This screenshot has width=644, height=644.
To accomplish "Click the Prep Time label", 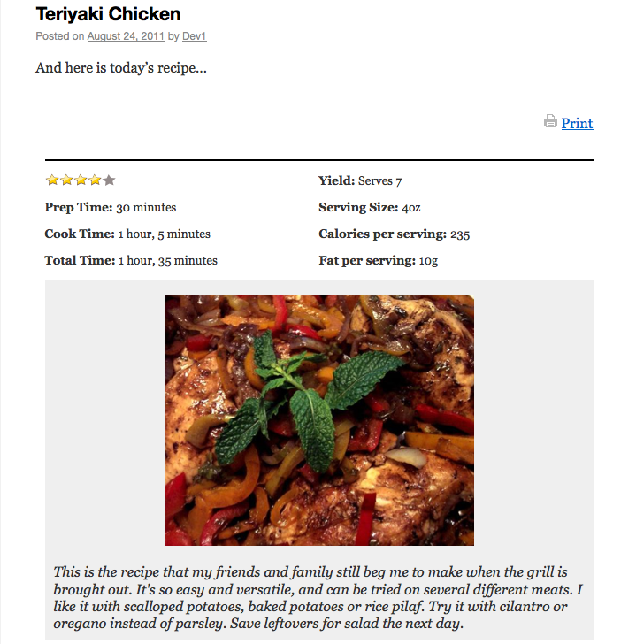I will pyautogui.click(x=79, y=207).
